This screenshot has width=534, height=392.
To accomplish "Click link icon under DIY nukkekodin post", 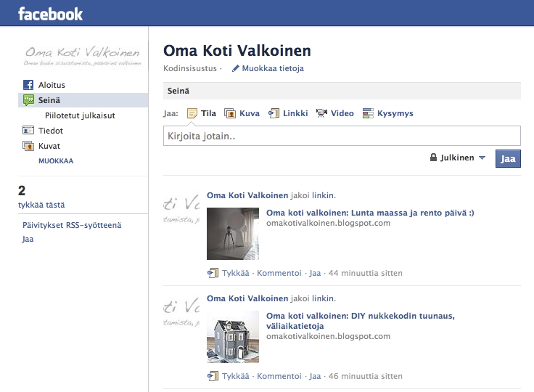I will [x=213, y=376].
